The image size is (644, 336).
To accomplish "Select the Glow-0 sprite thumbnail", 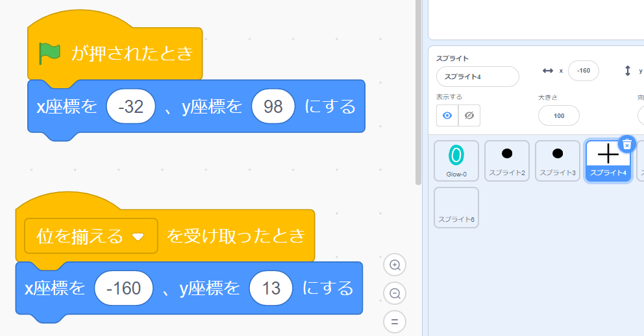I will tap(456, 160).
